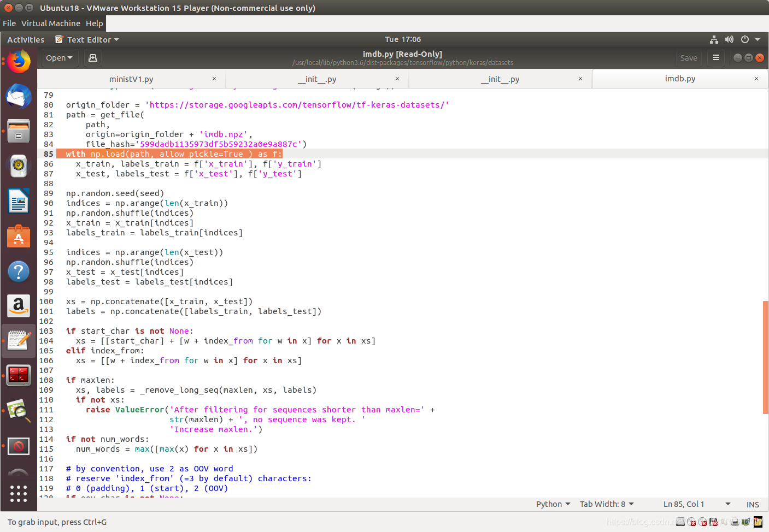Switch to the ministV1.py tab
This screenshot has height=532, width=769.
tap(131, 79)
